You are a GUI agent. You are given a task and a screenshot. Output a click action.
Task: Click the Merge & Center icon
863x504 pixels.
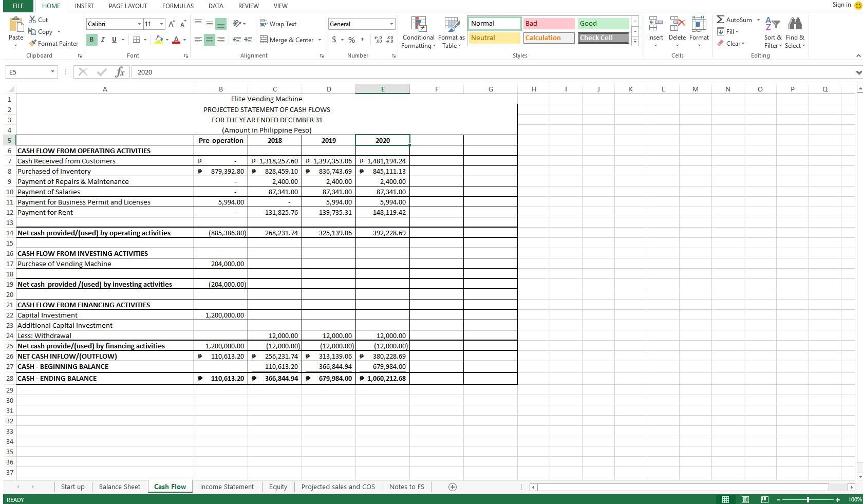pos(264,40)
